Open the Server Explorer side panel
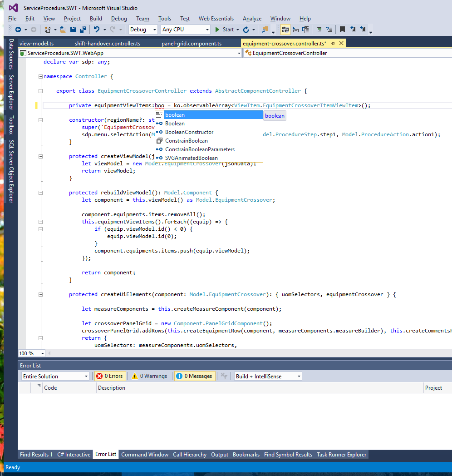The height and width of the screenshot is (476, 452). click(11, 92)
